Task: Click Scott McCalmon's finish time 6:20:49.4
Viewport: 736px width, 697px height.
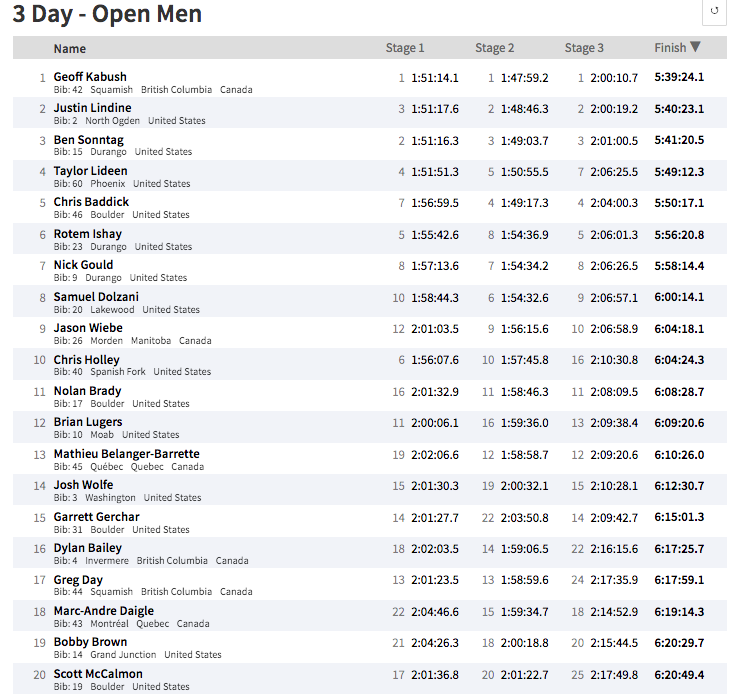Action: tap(679, 675)
